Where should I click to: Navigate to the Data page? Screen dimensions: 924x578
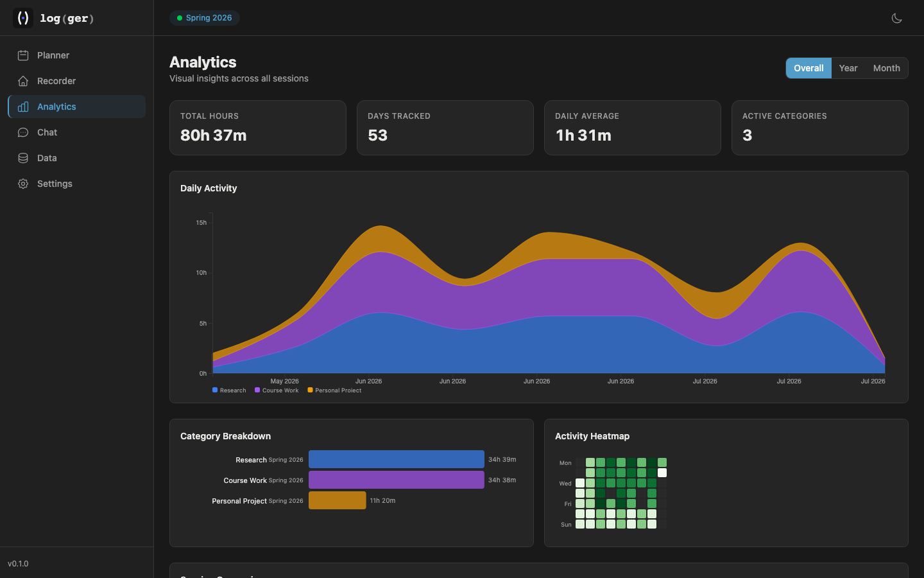click(x=77, y=158)
